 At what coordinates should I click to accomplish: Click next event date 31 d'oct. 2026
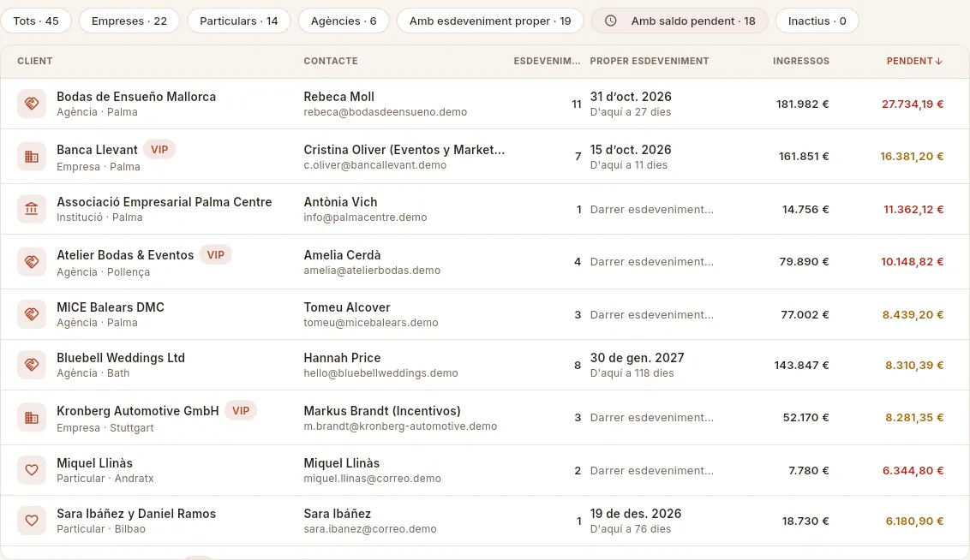click(631, 97)
